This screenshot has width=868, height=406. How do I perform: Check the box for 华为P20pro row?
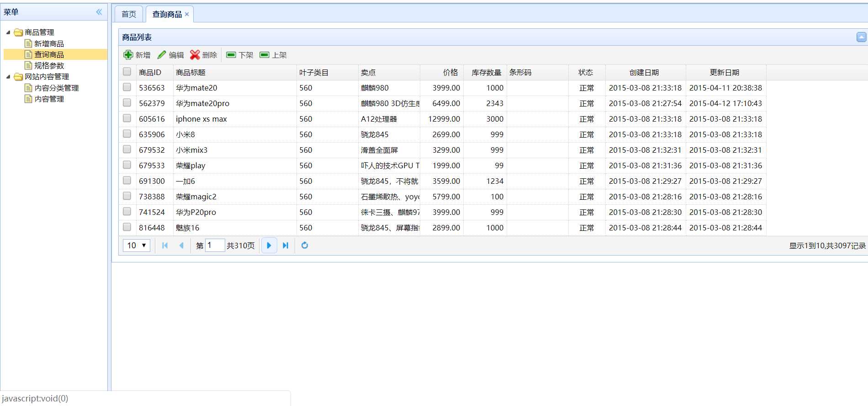(x=127, y=211)
